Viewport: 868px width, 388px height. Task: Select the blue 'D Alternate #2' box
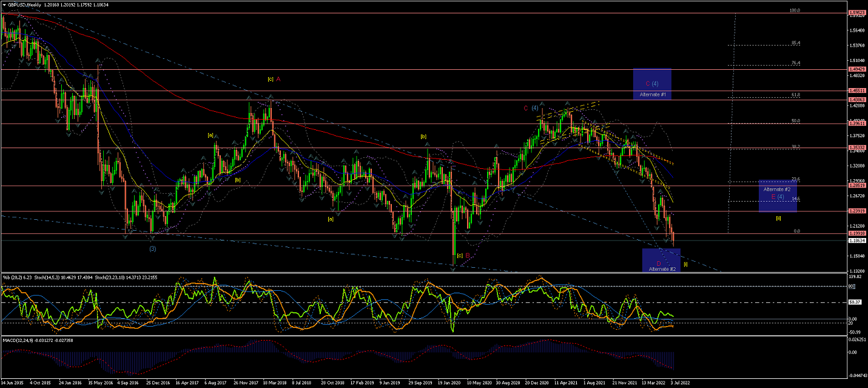click(661, 260)
